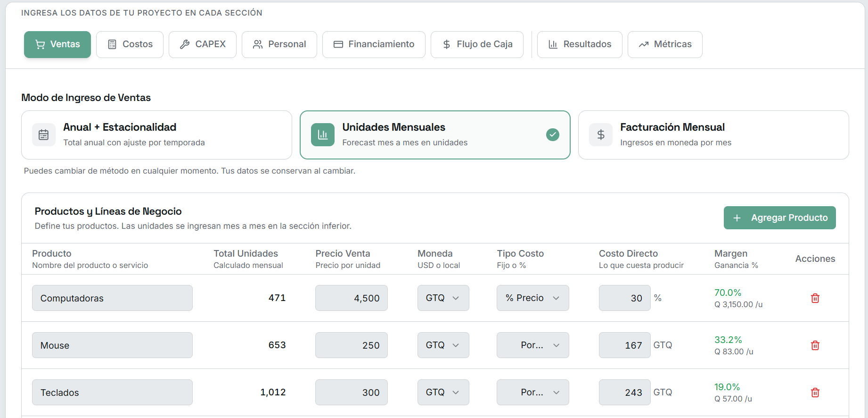Open the Métricas tab
This screenshot has width=868, height=418.
665,44
